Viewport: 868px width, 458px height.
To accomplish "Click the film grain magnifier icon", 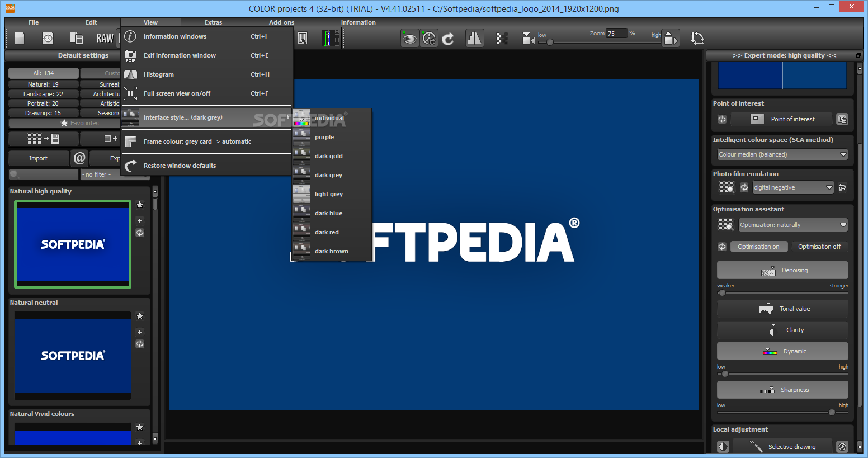I will (x=303, y=38).
